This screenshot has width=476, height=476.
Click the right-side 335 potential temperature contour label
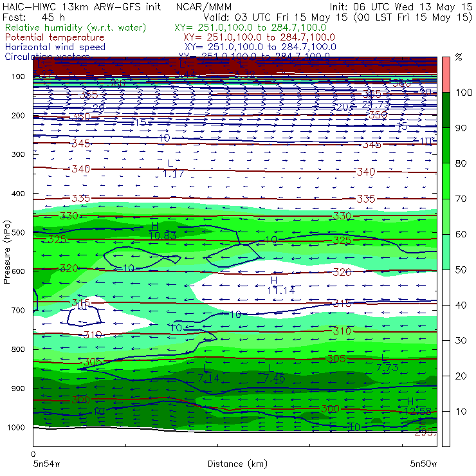tap(366, 199)
